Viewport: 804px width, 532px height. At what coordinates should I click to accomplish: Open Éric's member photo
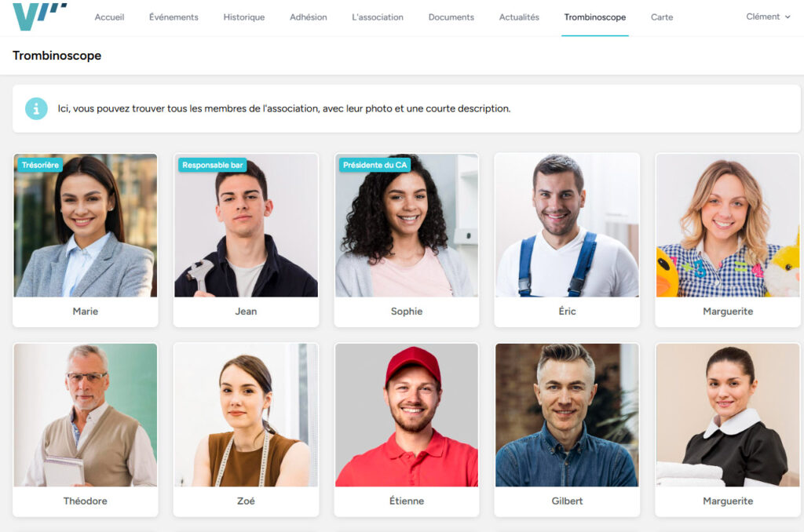[567, 225]
